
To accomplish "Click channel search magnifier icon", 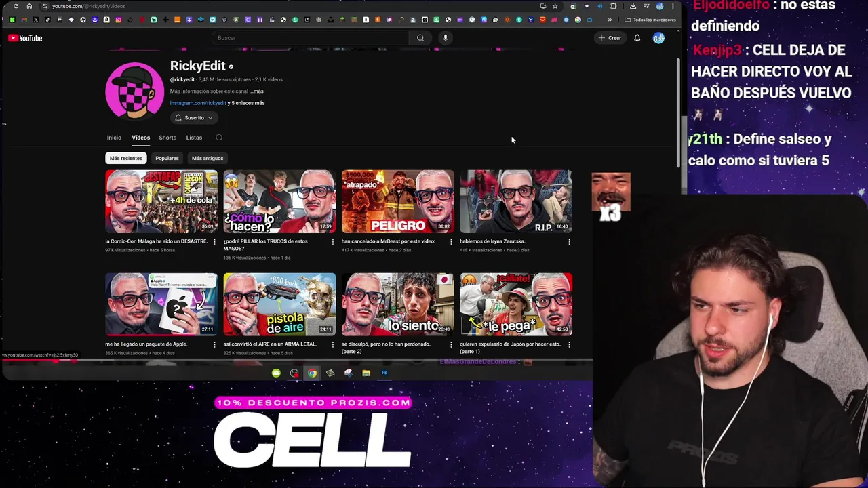I will point(219,138).
